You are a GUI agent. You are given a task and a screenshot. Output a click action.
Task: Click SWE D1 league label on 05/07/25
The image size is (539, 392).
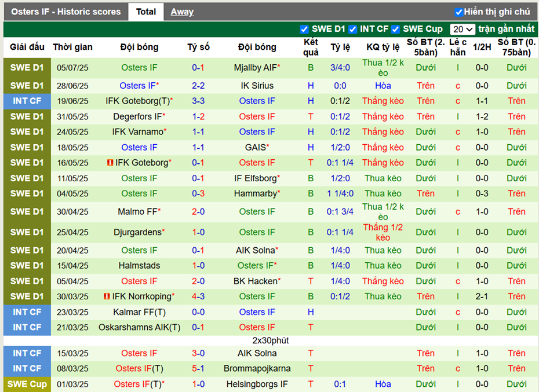point(27,68)
